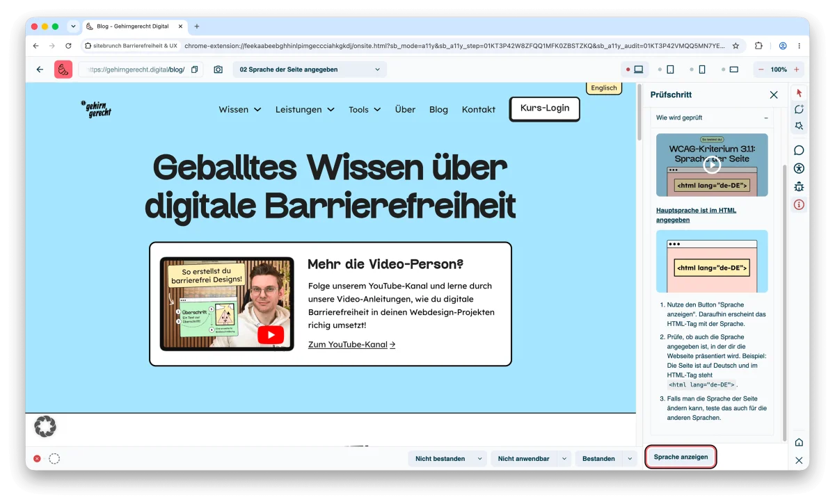Open dropdown arrow next to 'Bestanden'
Screen dimensions: 835x504
(630, 459)
